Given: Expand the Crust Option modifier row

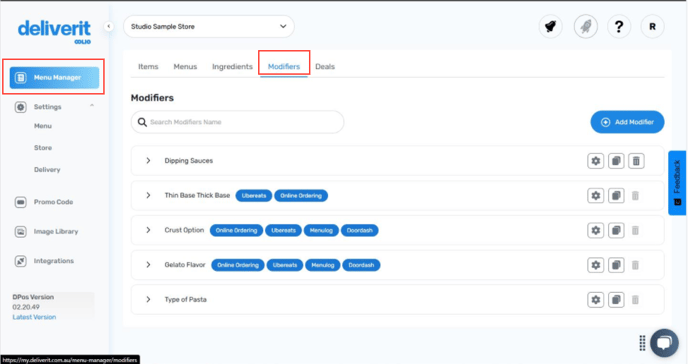Looking at the screenshot, I should click(148, 230).
